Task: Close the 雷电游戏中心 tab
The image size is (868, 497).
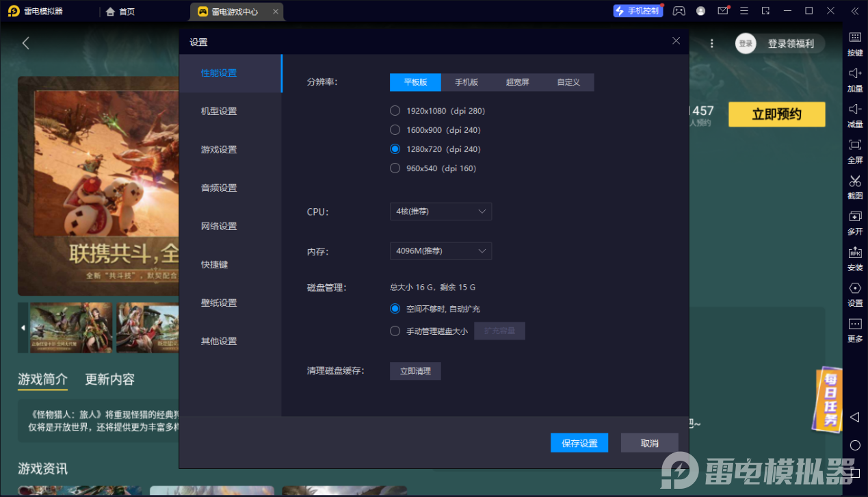Action: 275,12
